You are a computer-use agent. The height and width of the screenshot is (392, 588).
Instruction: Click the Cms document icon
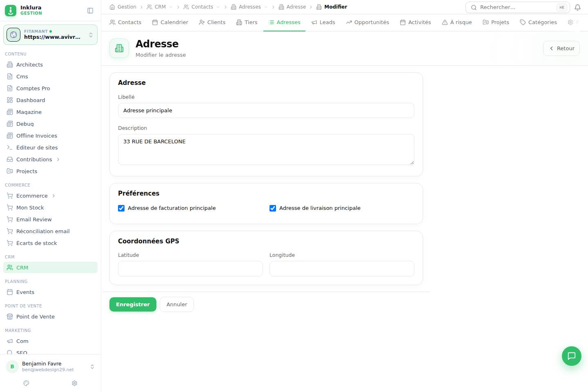coord(10,76)
